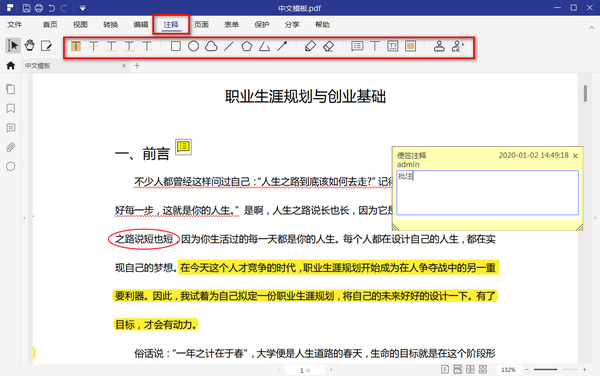Click the yellow note icon beside 前言
The image size is (600, 376).
click(x=183, y=146)
